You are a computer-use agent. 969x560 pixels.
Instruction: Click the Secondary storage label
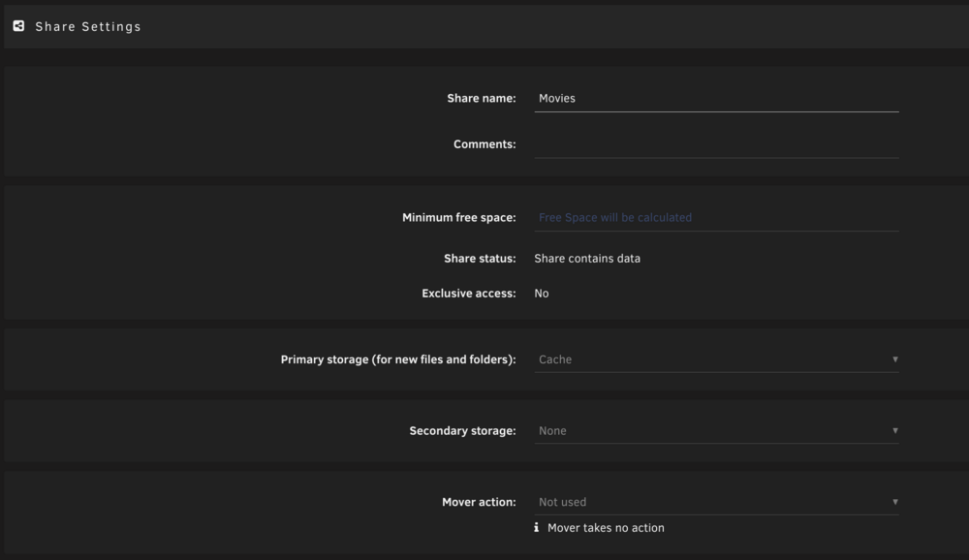463,431
